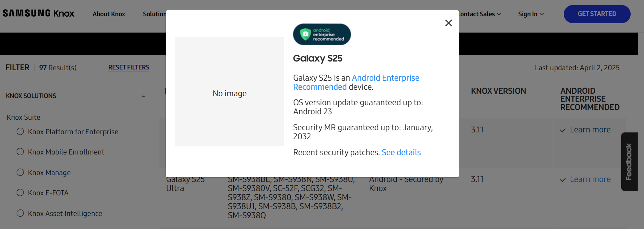Open the vertical Feedback tab
The width and height of the screenshot is (644, 229).
629,162
